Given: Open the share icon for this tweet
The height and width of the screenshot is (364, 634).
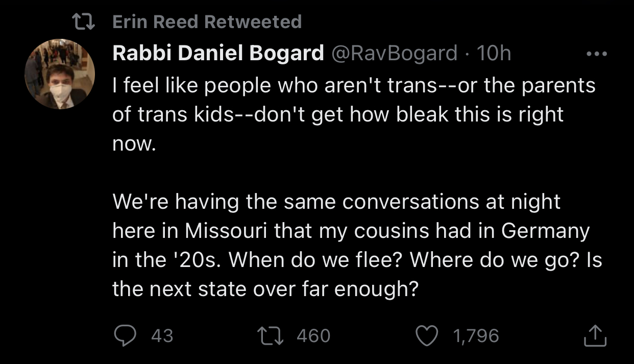Looking at the screenshot, I should click(x=595, y=335).
